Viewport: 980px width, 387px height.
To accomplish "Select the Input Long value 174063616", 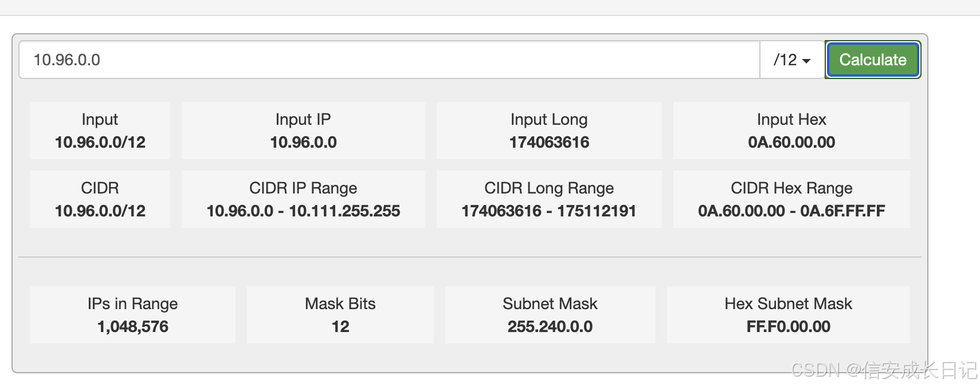I will click(549, 131).
